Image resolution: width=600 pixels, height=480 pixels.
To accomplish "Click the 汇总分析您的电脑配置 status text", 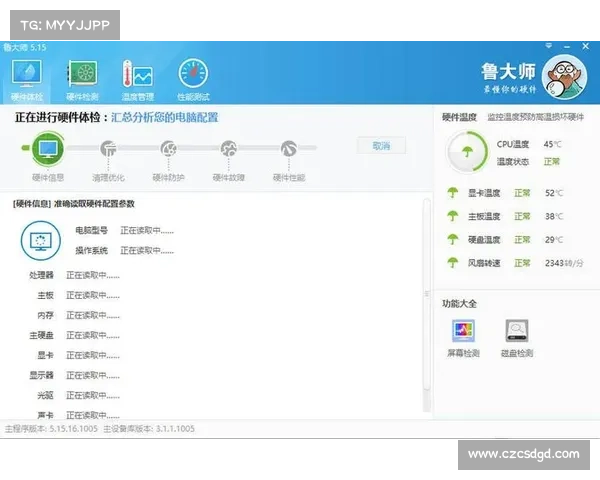I will pyautogui.click(x=165, y=117).
